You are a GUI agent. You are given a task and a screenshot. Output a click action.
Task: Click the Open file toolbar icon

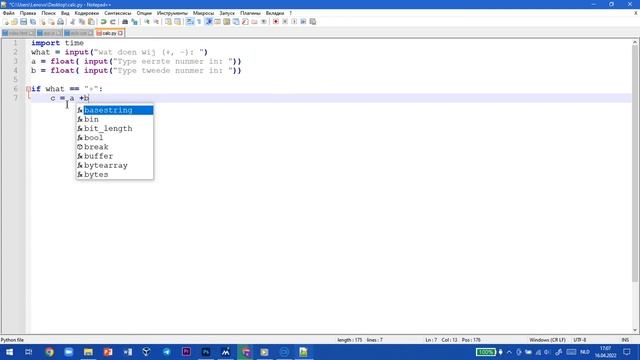(14, 22)
